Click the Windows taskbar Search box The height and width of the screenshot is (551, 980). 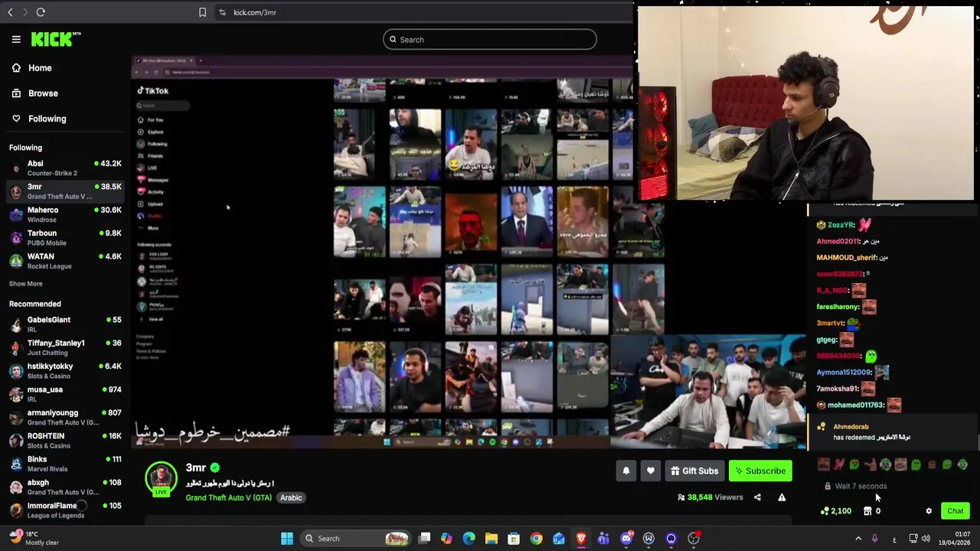355,539
